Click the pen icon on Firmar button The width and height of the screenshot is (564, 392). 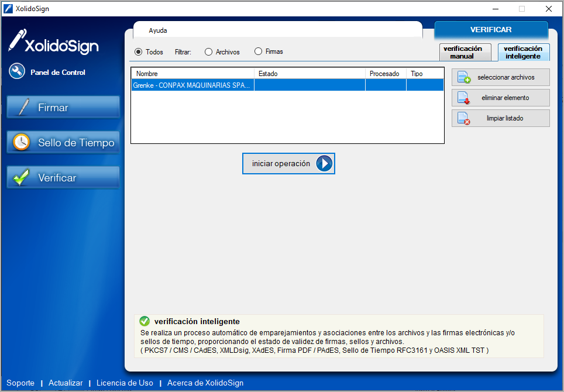coord(23,107)
